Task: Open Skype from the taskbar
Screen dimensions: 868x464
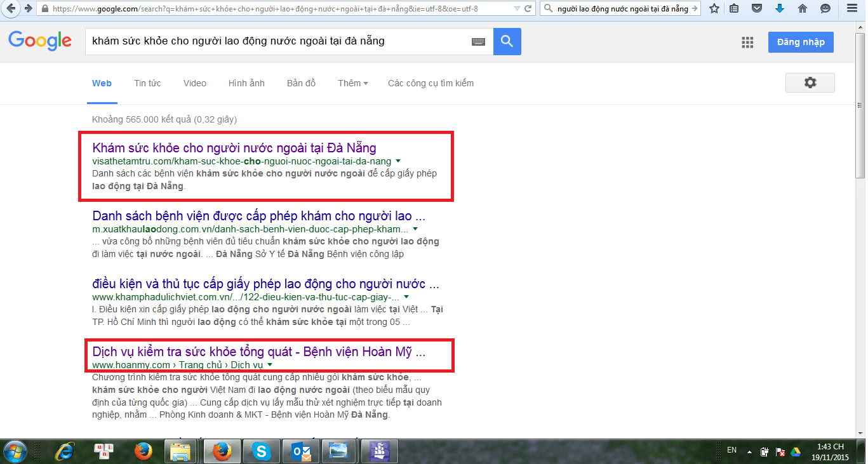Action: click(261, 451)
